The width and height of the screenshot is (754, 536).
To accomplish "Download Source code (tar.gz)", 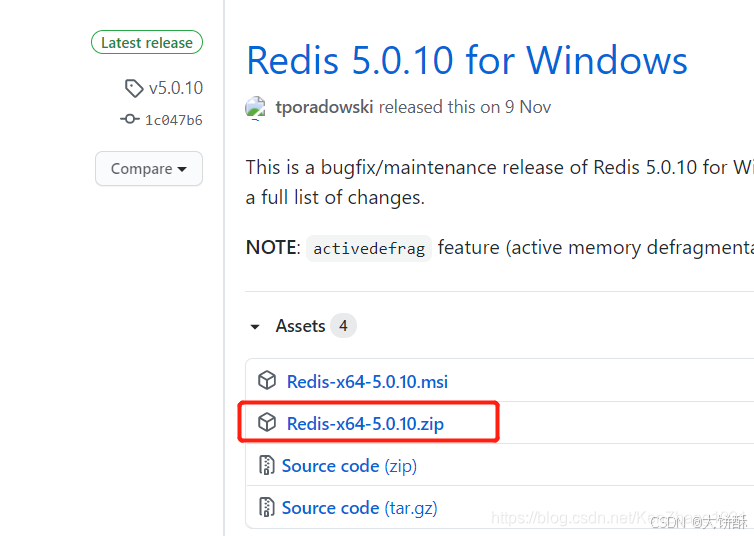I will (360, 508).
